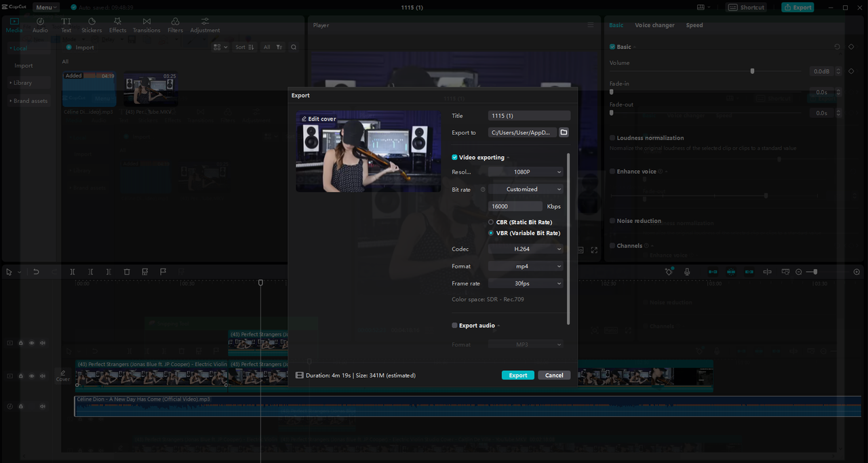Click the timeline zoom-in plus icon

pyautogui.click(x=856, y=272)
